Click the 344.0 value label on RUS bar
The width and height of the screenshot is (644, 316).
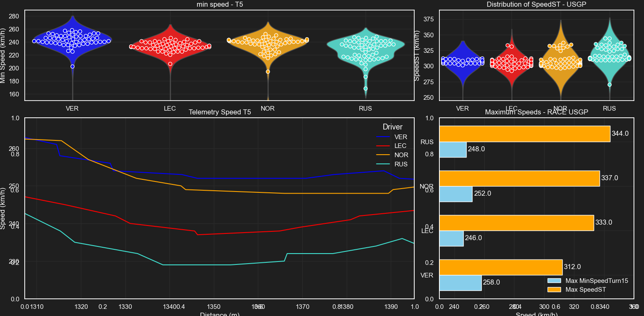pyautogui.click(x=620, y=134)
